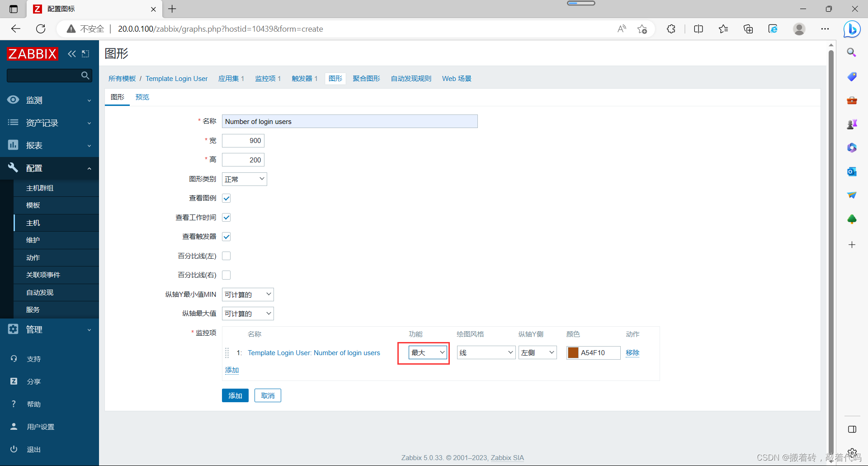Open the 纵轴Y侧 dropdown showing 左侧
Image resolution: width=868 pixels, height=466 pixels.
(x=538, y=352)
